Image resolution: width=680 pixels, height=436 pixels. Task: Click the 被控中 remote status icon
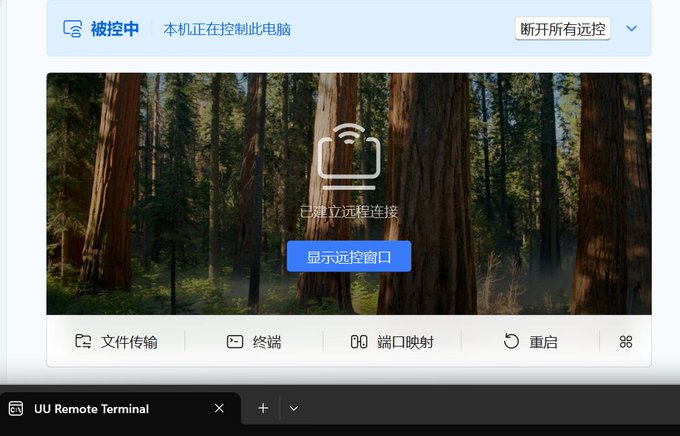[72, 29]
